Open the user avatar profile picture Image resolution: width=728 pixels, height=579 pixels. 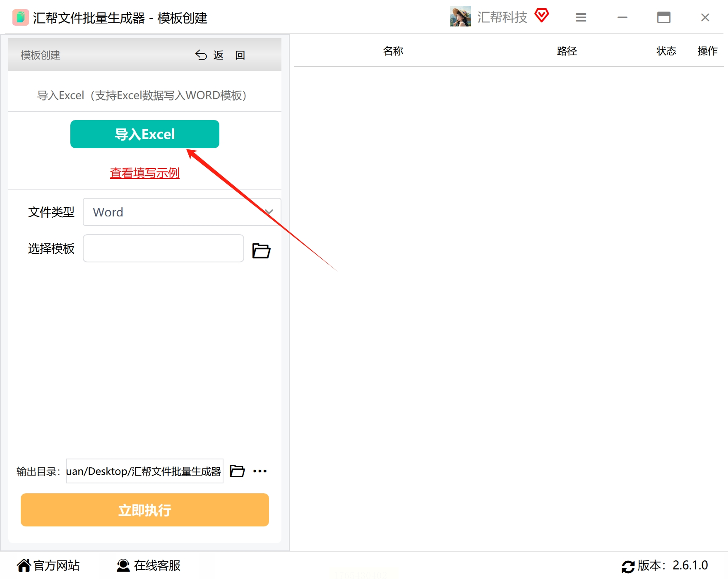point(460,16)
